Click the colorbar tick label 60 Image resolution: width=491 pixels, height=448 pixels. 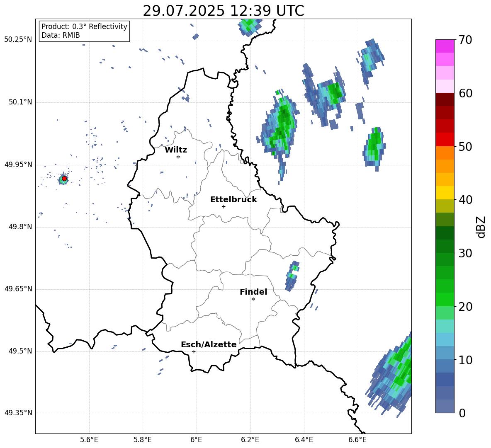click(465, 93)
